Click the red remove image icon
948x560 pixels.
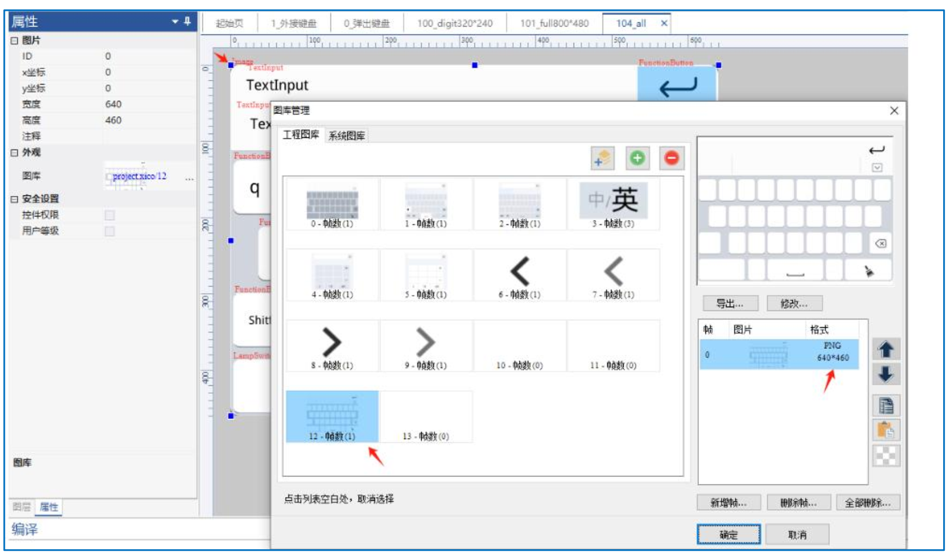tap(671, 158)
